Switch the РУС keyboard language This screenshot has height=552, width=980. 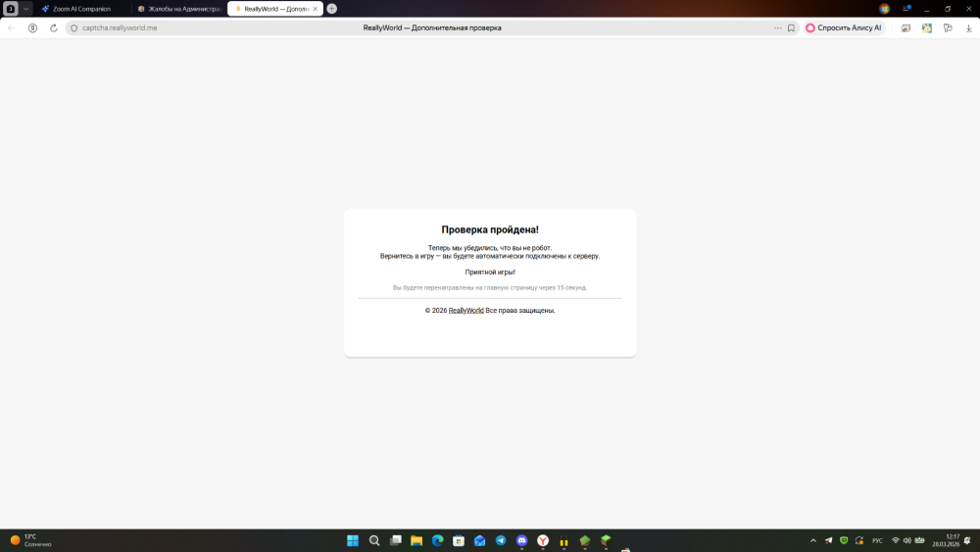point(877,541)
